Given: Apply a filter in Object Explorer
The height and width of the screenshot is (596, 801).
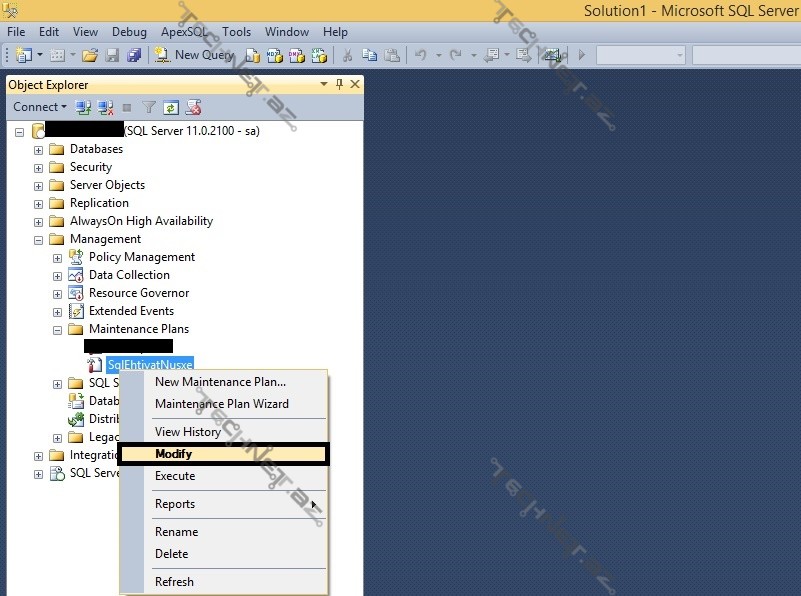Looking at the screenshot, I should click(x=148, y=107).
